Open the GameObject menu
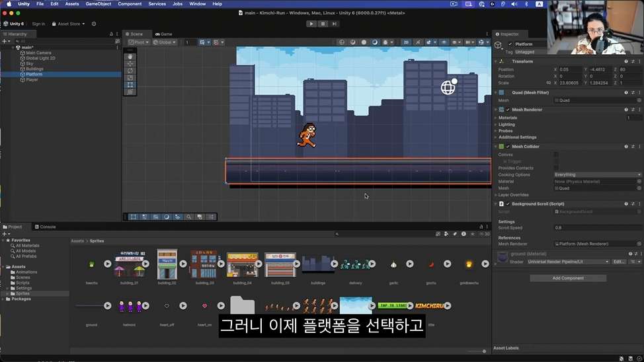This screenshot has height=362, width=644. (98, 4)
